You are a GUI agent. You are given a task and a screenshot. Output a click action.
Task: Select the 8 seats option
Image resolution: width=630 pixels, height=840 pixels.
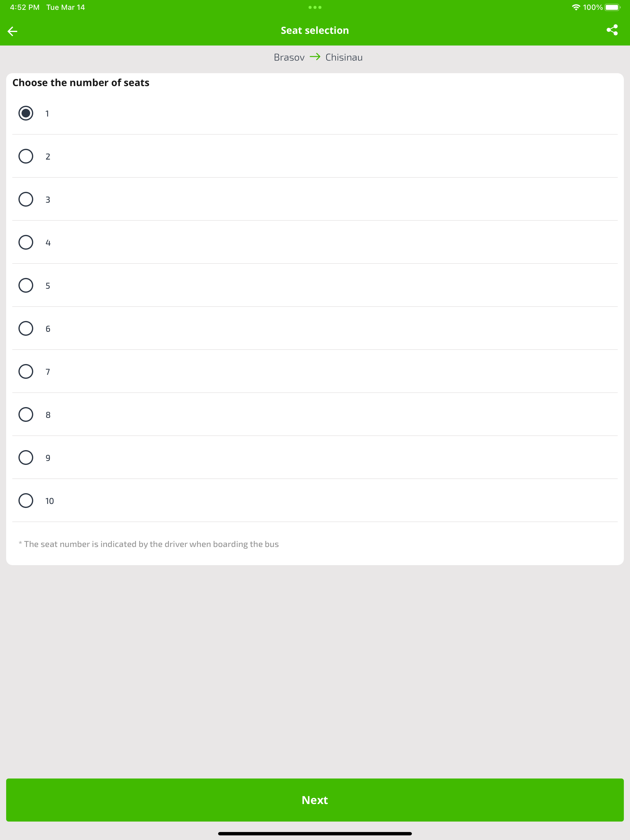[x=26, y=415]
